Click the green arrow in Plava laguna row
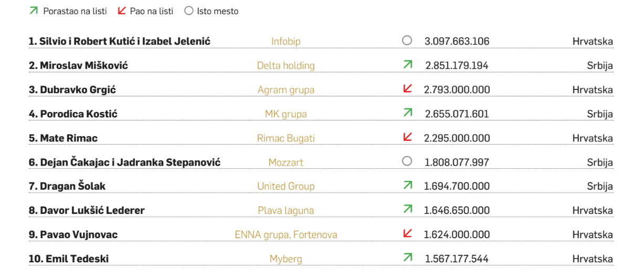The height and width of the screenshot is (276, 644). (x=407, y=209)
